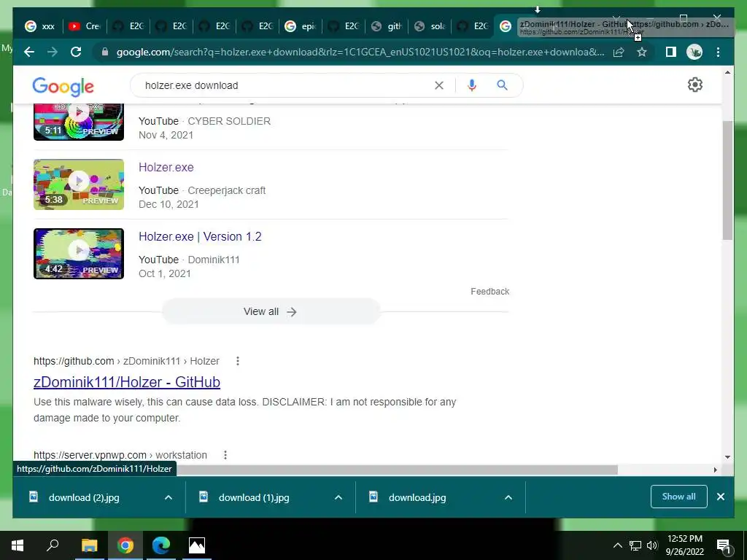Switch to the gith tab
747x560 pixels.
click(x=387, y=26)
